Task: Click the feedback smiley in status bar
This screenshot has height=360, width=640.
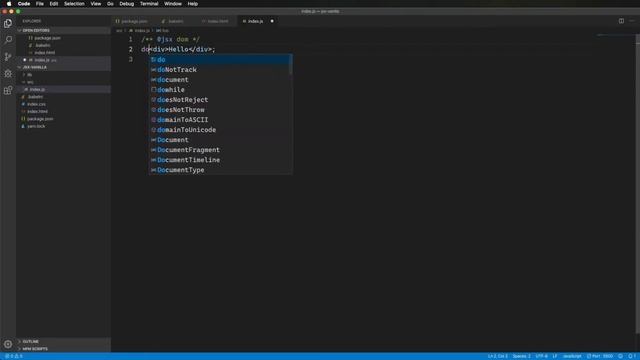Action: [x=620, y=356]
